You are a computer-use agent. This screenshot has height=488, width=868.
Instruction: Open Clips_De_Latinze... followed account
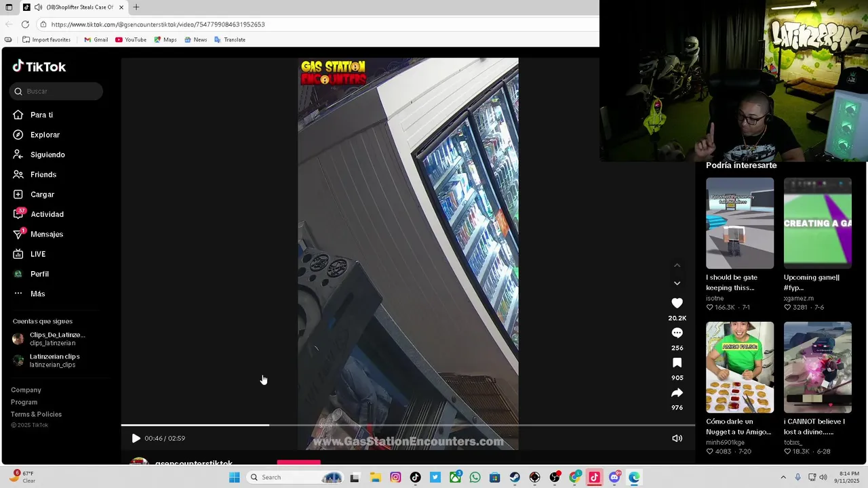coord(49,339)
